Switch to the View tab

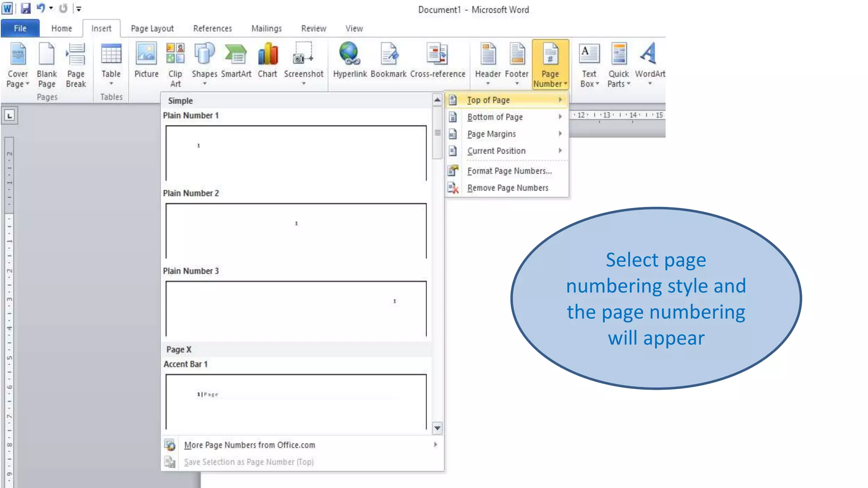point(354,28)
